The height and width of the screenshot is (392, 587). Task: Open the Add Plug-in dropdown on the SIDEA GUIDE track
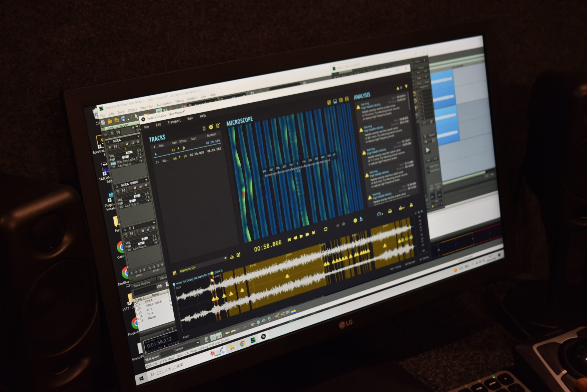pyautogui.click(x=149, y=200)
